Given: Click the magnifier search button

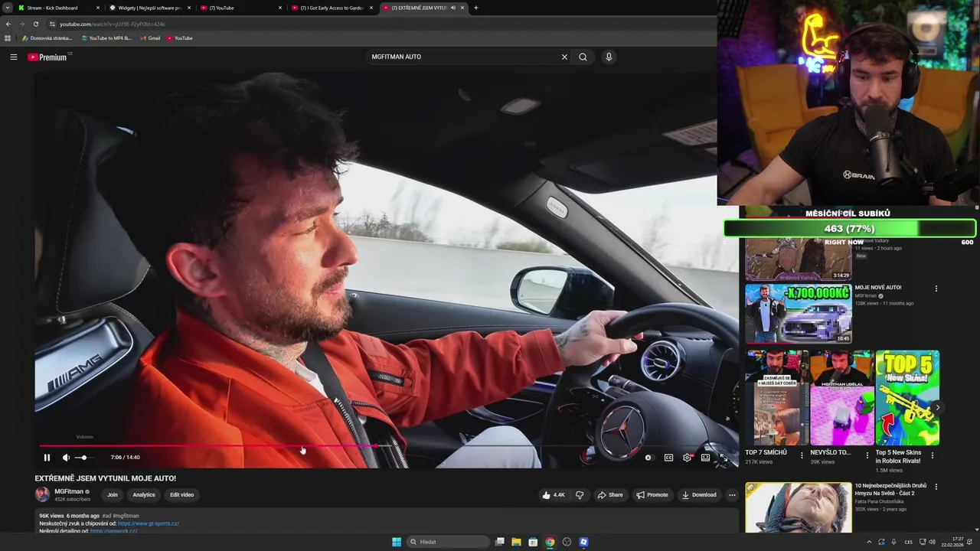Looking at the screenshot, I should (583, 57).
